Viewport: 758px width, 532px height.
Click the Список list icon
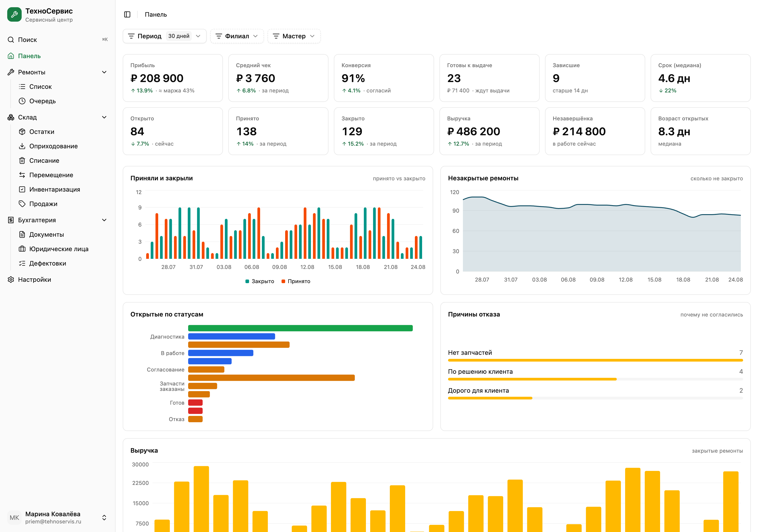click(x=22, y=86)
